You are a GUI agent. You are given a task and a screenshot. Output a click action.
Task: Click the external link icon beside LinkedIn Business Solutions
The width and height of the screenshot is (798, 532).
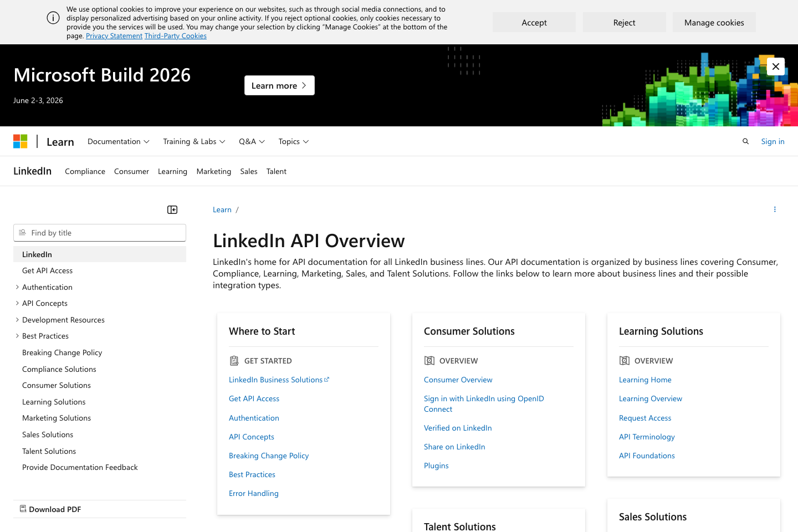click(327, 379)
